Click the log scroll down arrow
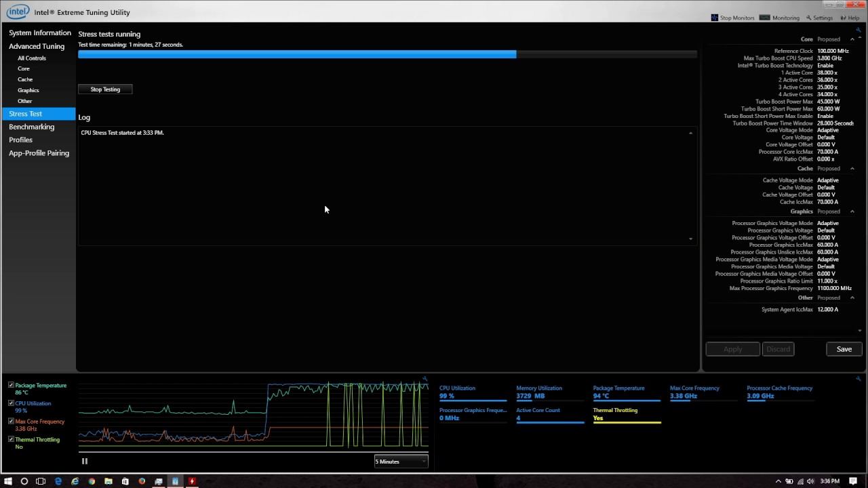 pyautogui.click(x=691, y=239)
